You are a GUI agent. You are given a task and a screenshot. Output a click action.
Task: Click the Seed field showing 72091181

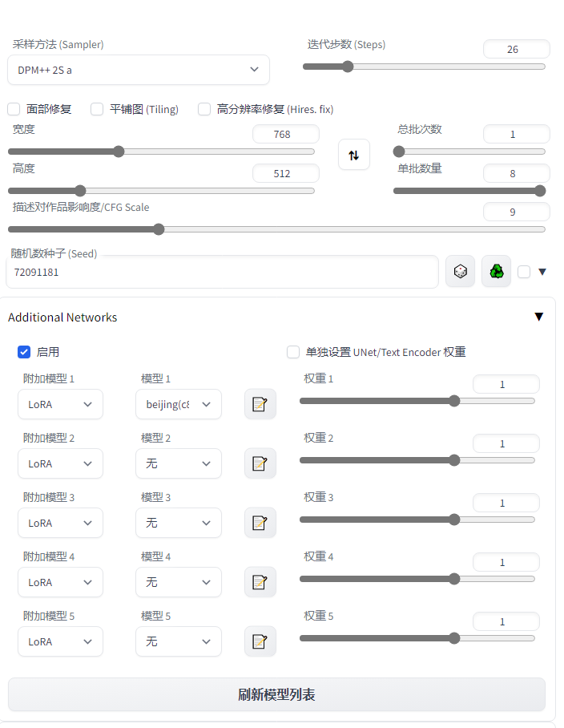tap(222, 272)
